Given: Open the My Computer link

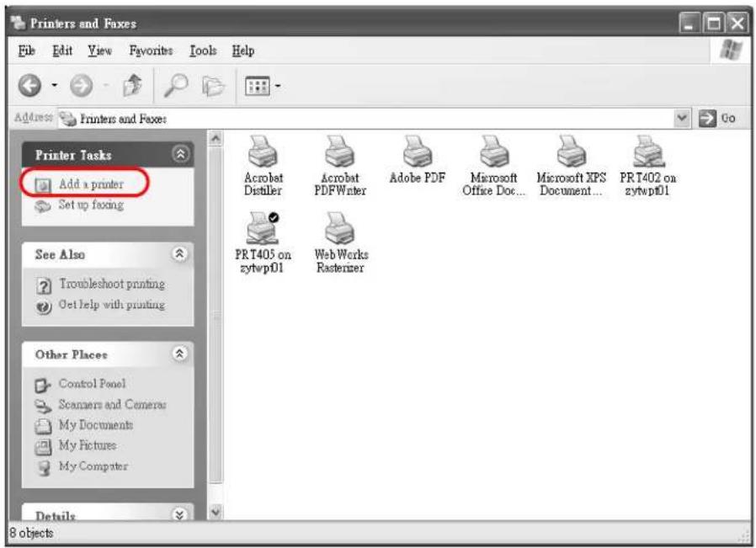Looking at the screenshot, I should click(x=93, y=466).
